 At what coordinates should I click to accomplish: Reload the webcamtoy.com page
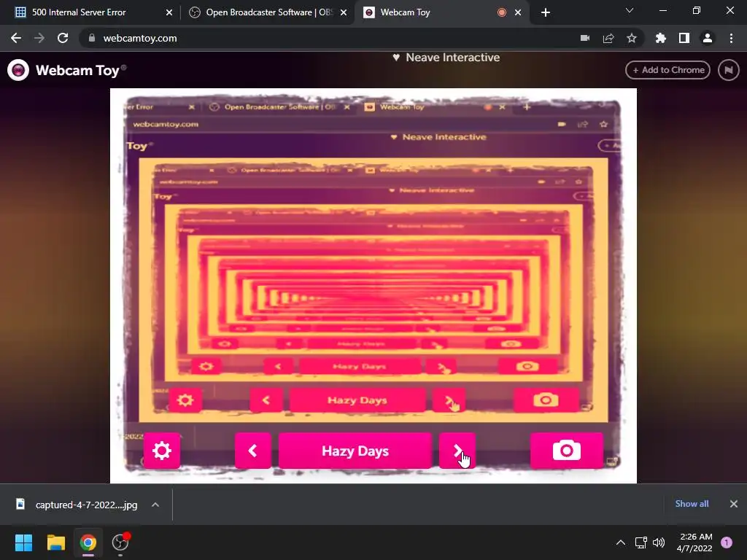tap(63, 38)
